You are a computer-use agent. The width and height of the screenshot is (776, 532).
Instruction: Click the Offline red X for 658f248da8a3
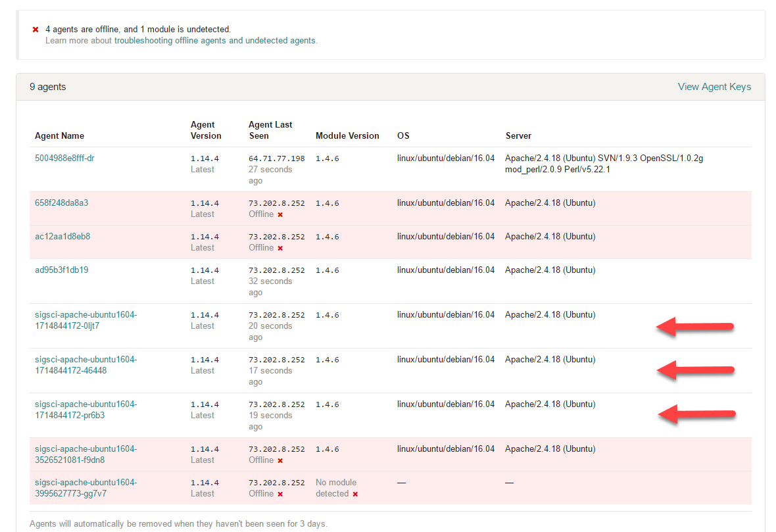tap(280, 215)
